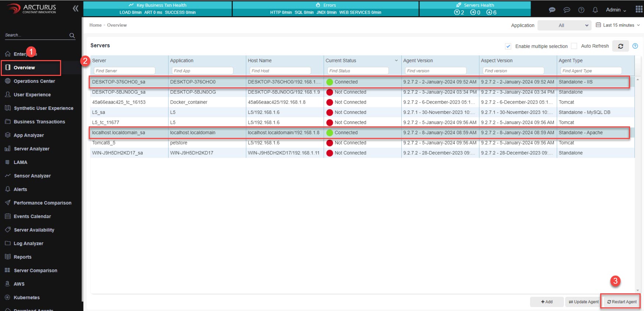Click the search magnifier icon in sidebar
The width and height of the screenshot is (644, 311).
click(x=72, y=35)
